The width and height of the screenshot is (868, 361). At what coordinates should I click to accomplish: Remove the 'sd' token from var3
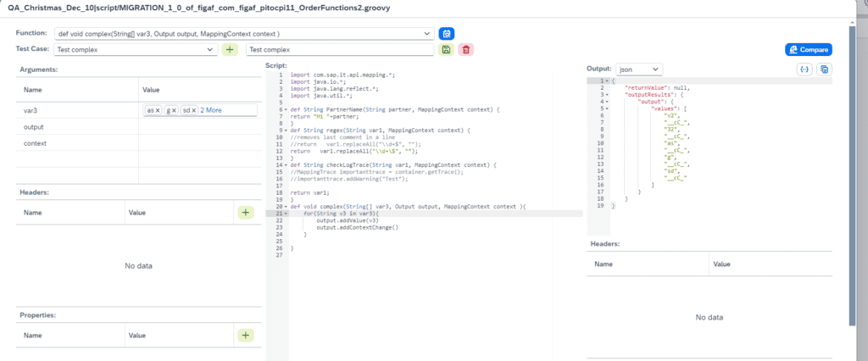[194, 110]
